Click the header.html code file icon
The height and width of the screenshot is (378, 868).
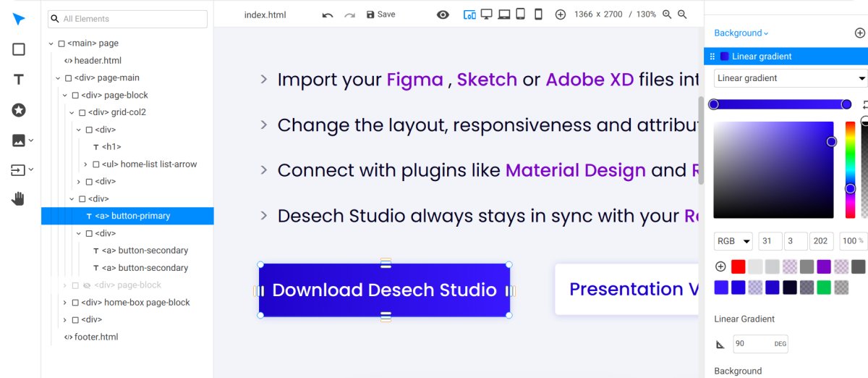68,61
